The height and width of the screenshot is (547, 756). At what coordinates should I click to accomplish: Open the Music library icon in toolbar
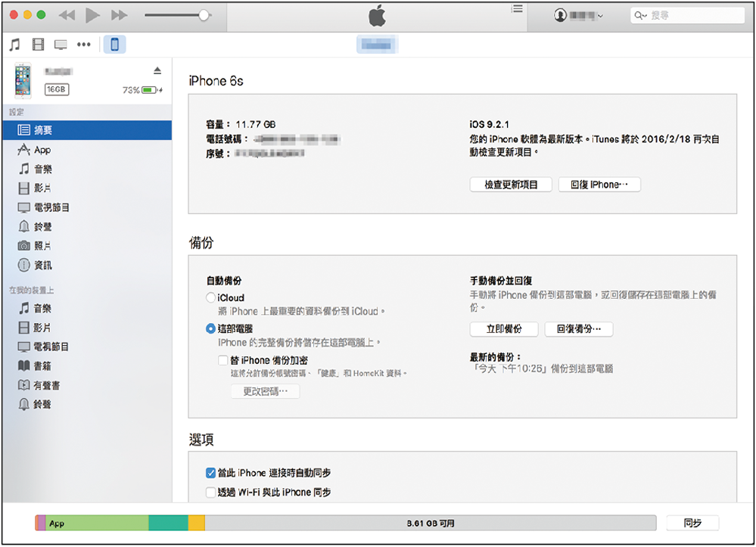15,45
